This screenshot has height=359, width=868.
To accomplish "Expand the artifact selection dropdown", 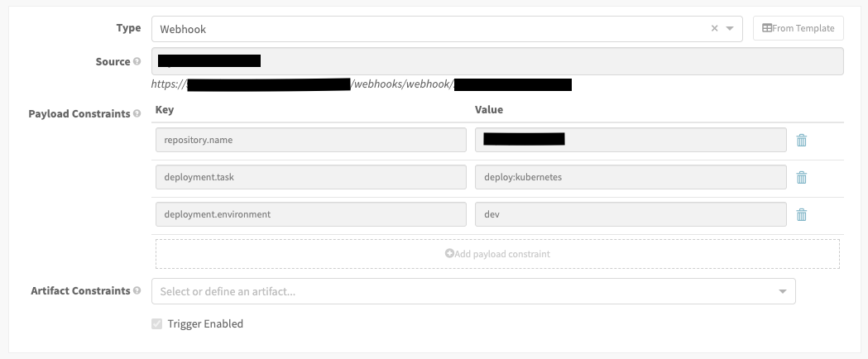I will click(x=783, y=291).
